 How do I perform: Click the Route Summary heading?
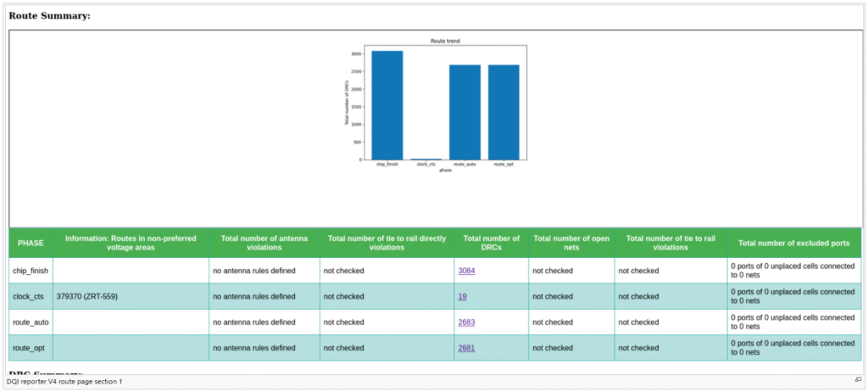49,15
